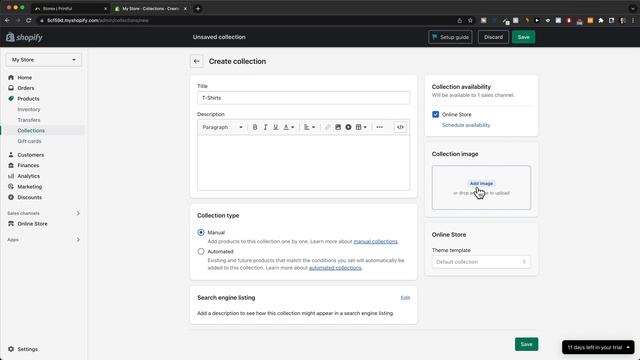Select the Manual collection type

(201, 232)
